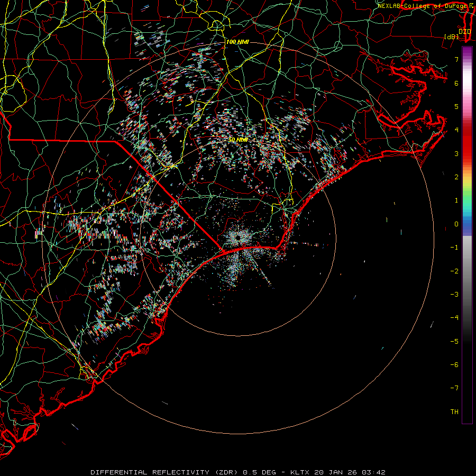
Task: Click the 4 value on the color scale
Action: [x=456, y=130]
